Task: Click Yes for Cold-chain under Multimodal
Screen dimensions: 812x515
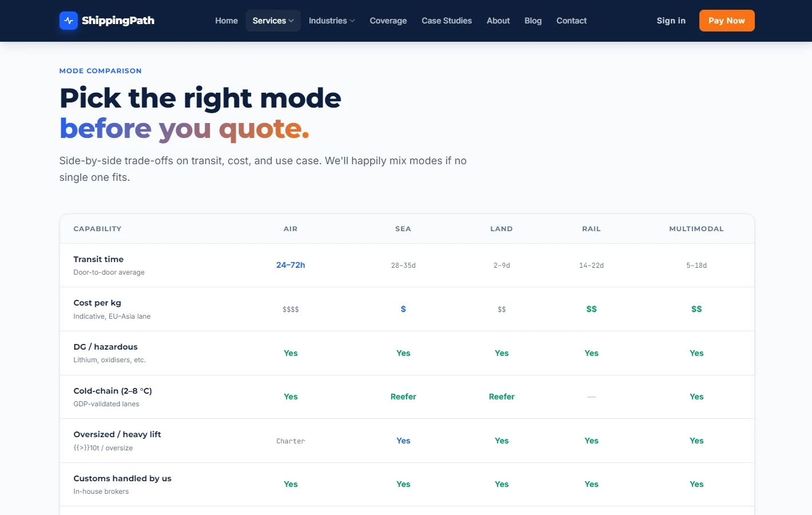Action: 696,397
